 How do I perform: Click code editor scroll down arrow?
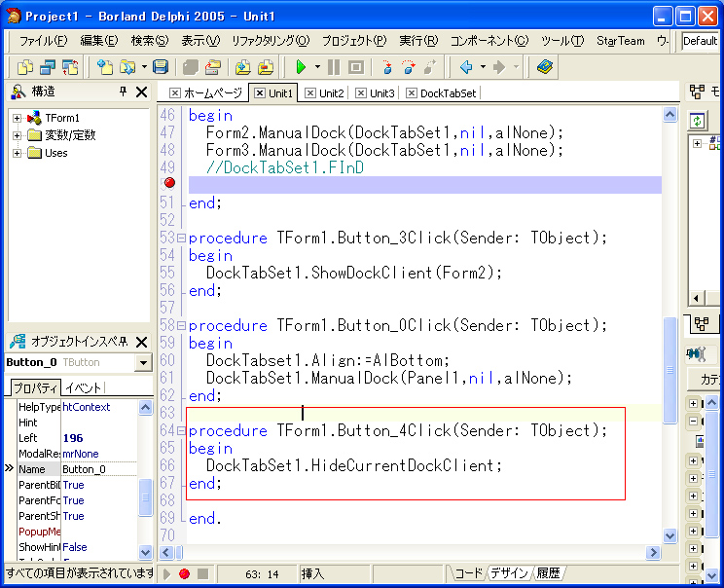click(x=670, y=535)
